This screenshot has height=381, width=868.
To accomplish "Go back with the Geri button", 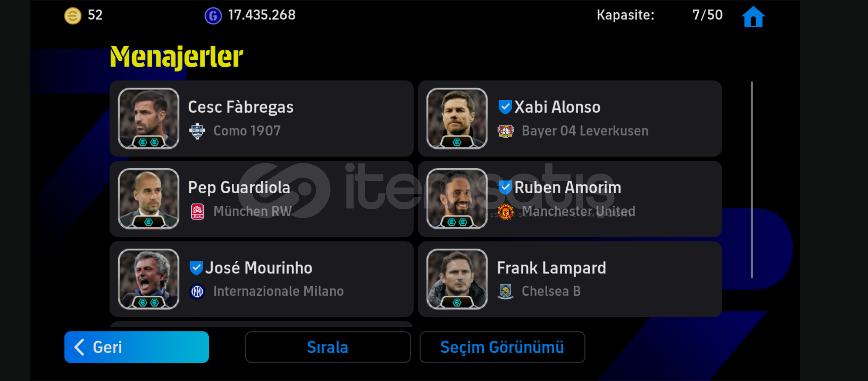I will (x=137, y=347).
